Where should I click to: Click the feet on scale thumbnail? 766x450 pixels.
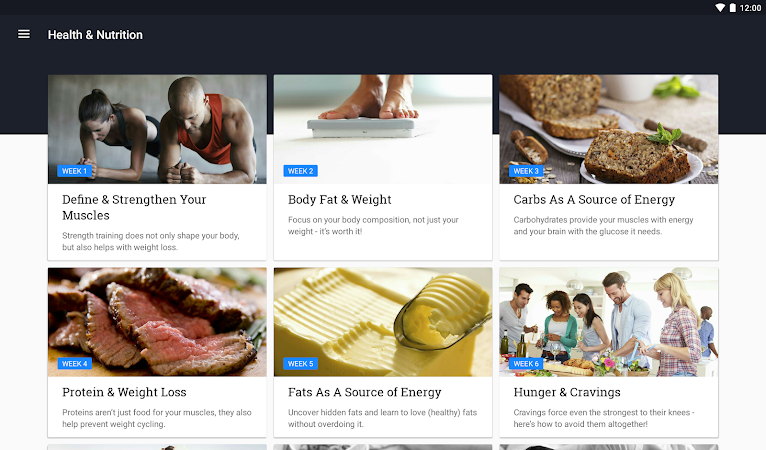pos(383,129)
